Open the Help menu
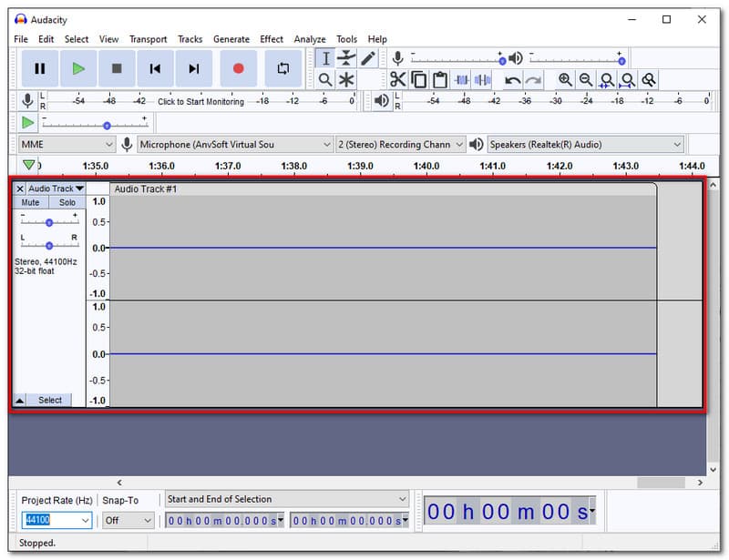 point(377,39)
